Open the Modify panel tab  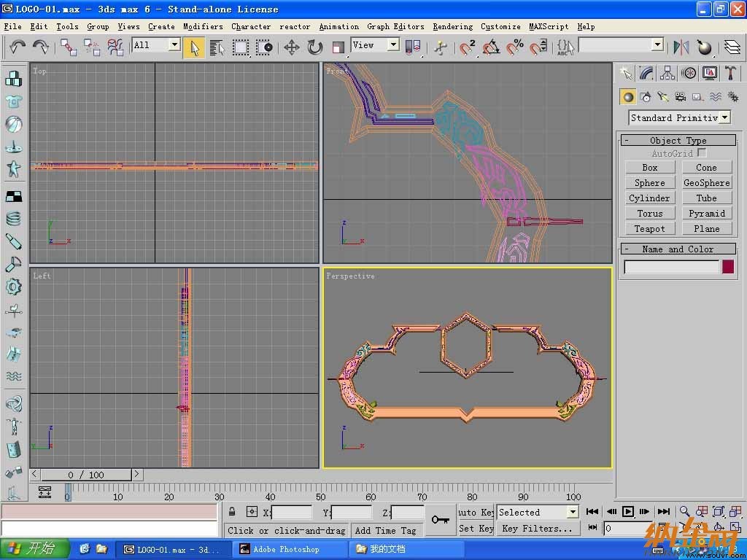click(646, 73)
